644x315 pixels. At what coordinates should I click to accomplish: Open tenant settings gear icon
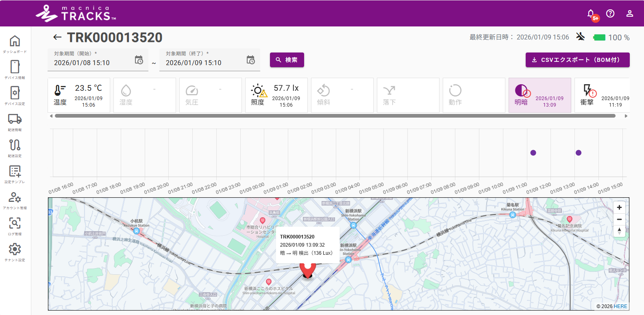click(x=15, y=249)
